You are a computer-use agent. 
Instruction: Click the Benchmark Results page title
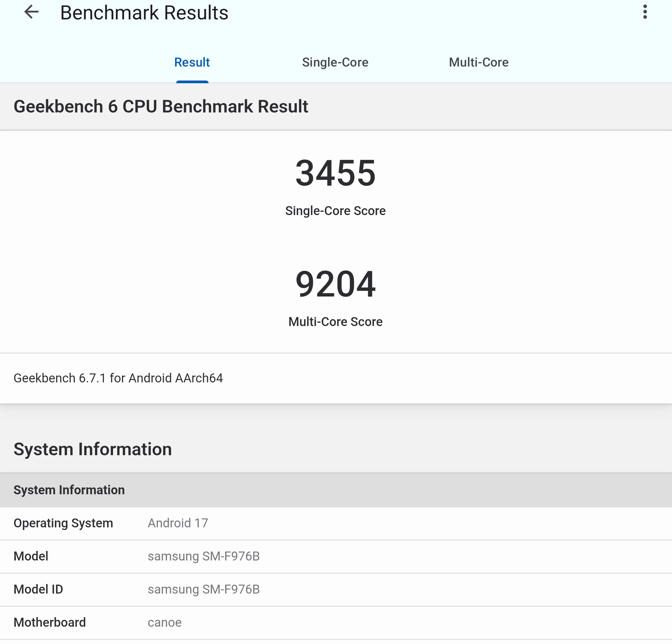tap(144, 13)
